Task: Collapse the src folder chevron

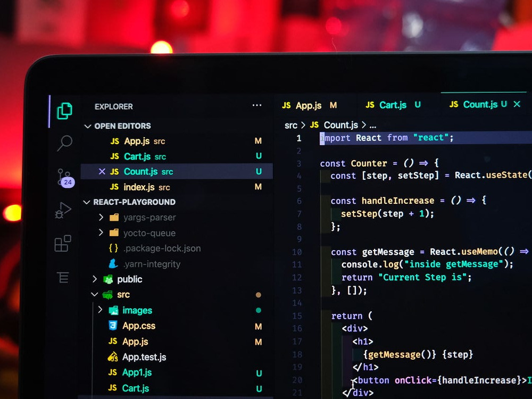Action: pyautogui.click(x=94, y=295)
